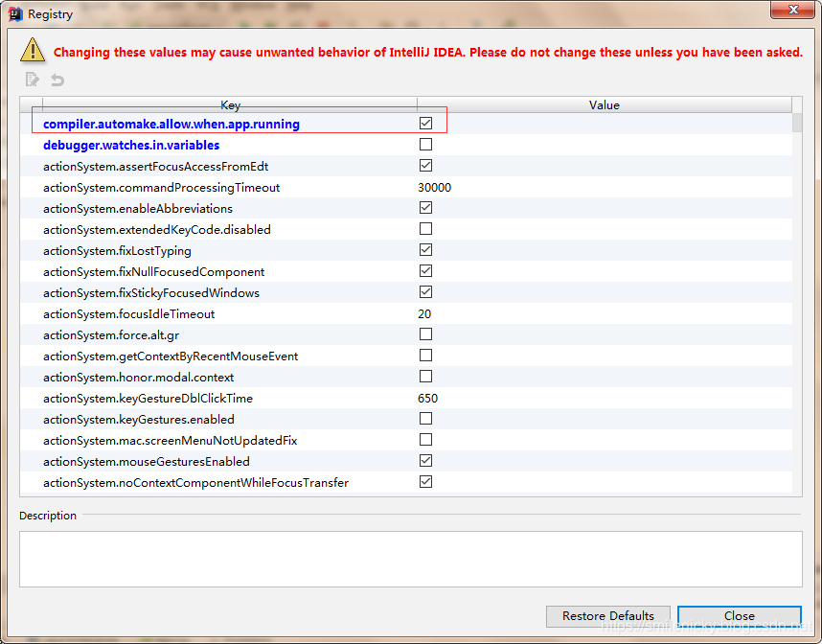822x644 pixels.
Task: Uncheck compiler.automake.allow.when.app.running checkbox
Action: tap(425, 124)
